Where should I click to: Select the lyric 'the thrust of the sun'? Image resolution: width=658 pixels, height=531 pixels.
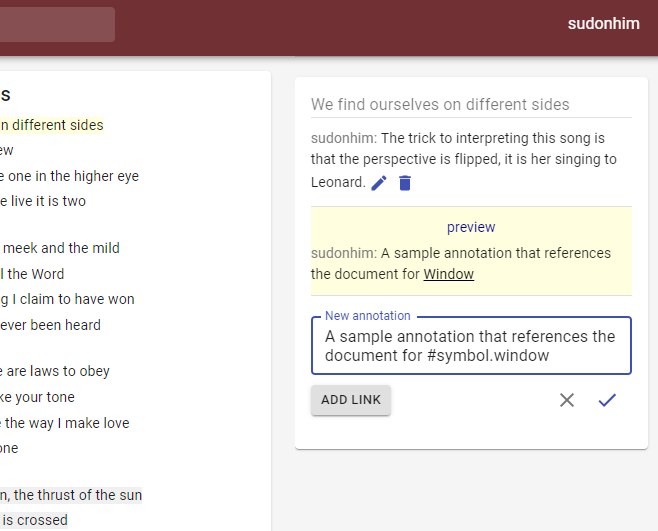[78, 495]
